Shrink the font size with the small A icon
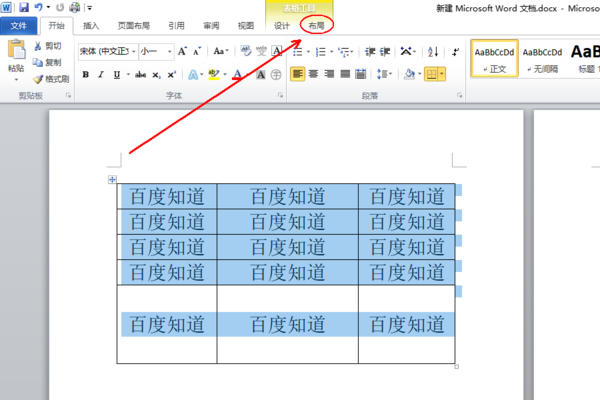 (197, 51)
